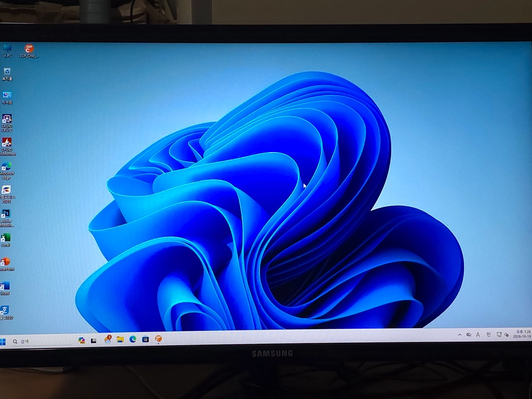Select the Excel desktop shortcut
Screen dimensions: 532x399
5,240
